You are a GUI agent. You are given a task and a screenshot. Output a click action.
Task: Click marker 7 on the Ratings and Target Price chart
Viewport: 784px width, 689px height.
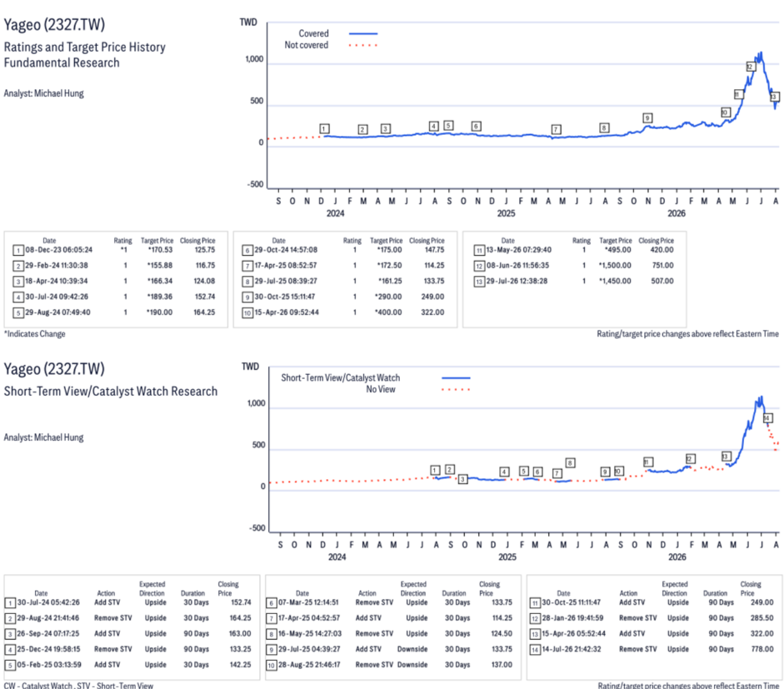click(556, 129)
